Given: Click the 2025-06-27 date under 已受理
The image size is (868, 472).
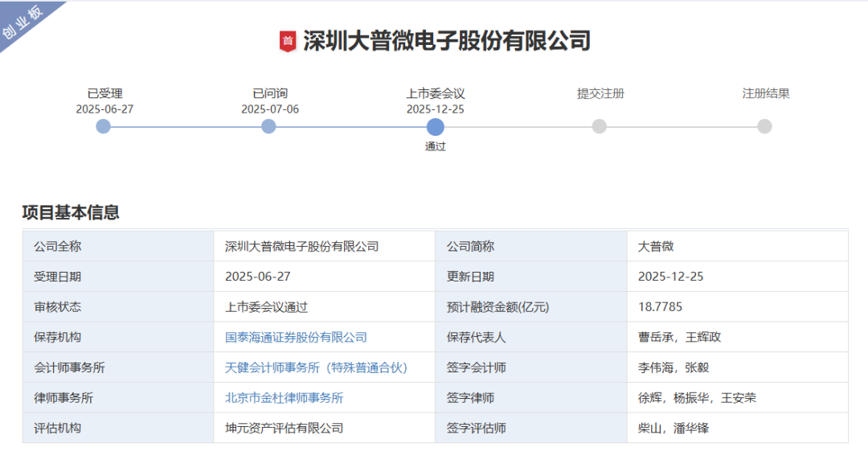Looking at the screenshot, I should coord(104,109).
